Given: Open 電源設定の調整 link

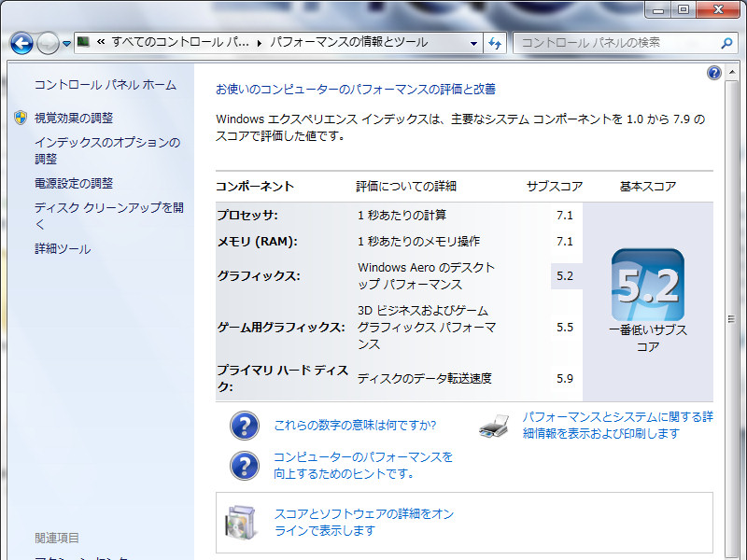Looking at the screenshot, I should coord(74,183).
